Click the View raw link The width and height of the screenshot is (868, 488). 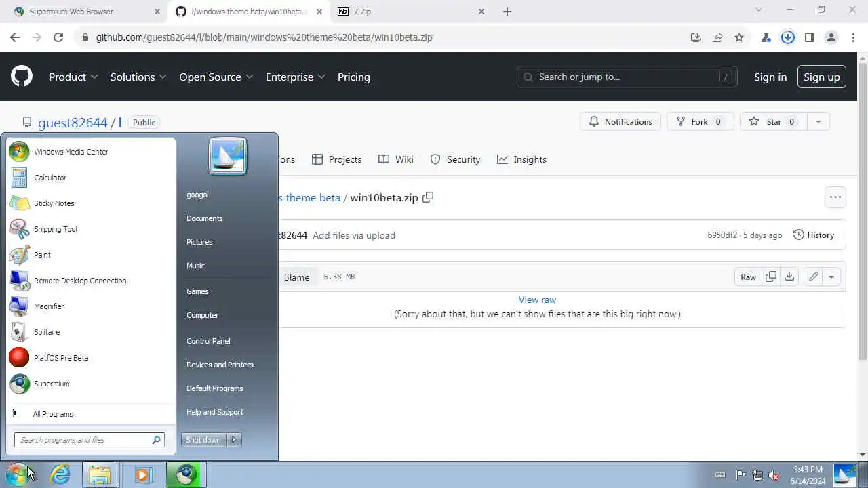click(537, 300)
